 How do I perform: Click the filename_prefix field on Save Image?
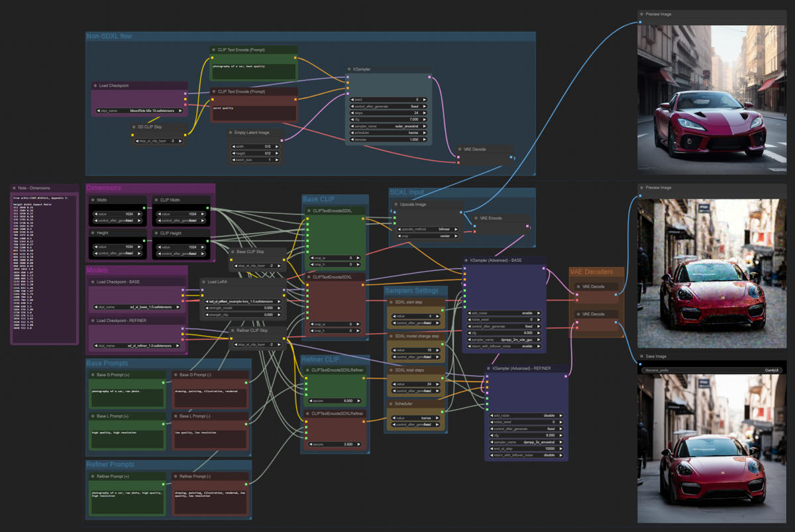pos(712,370)
